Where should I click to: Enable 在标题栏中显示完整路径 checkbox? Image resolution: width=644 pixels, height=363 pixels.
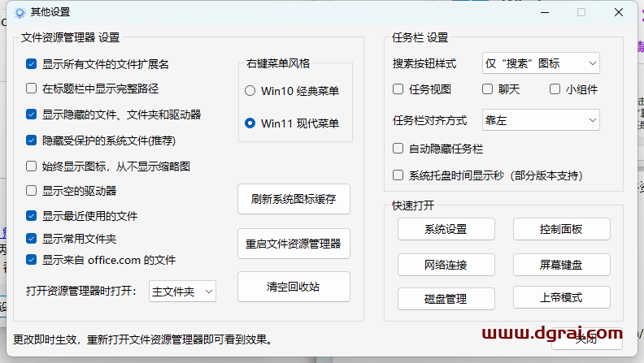click(x=31, y=89)
